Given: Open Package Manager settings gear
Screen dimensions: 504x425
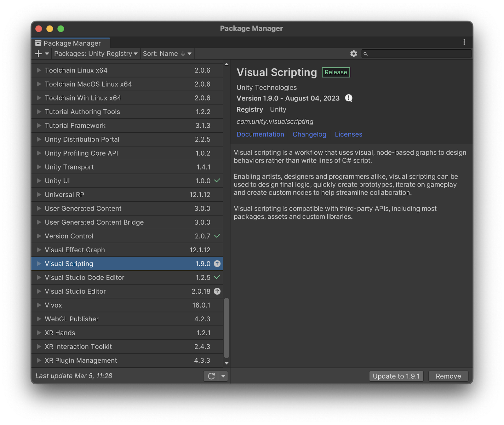Looking at the screenshot, I should [353, 54].
